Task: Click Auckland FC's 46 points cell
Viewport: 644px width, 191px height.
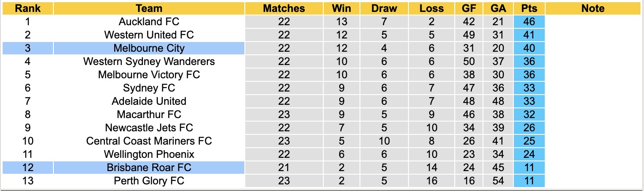Action: 529,22
